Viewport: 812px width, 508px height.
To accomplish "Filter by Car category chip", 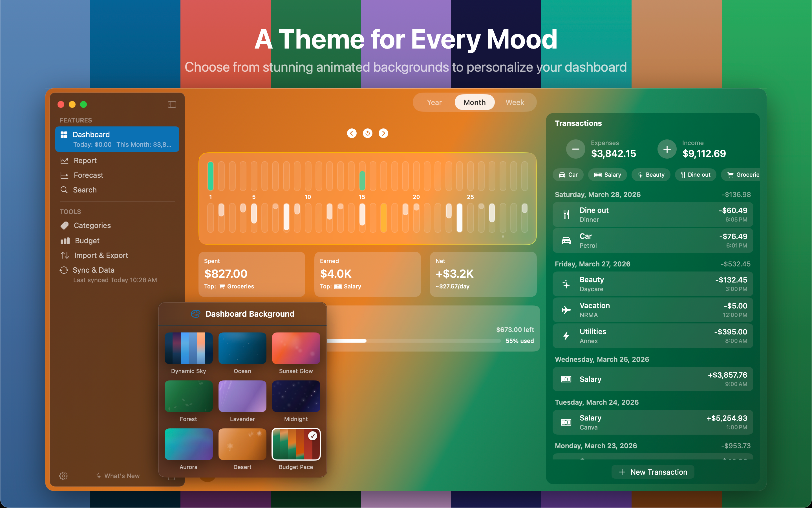I will (568, 175).
